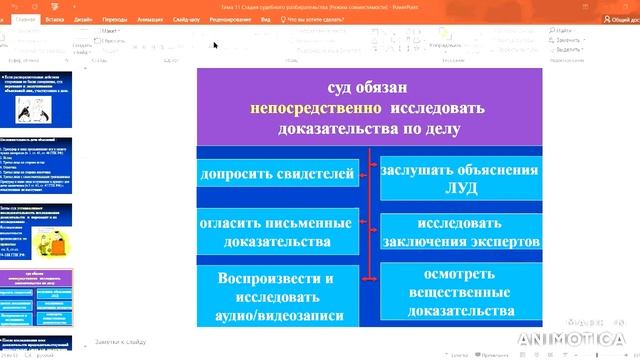Open the Анимация ribbon tab

(150, 19)
